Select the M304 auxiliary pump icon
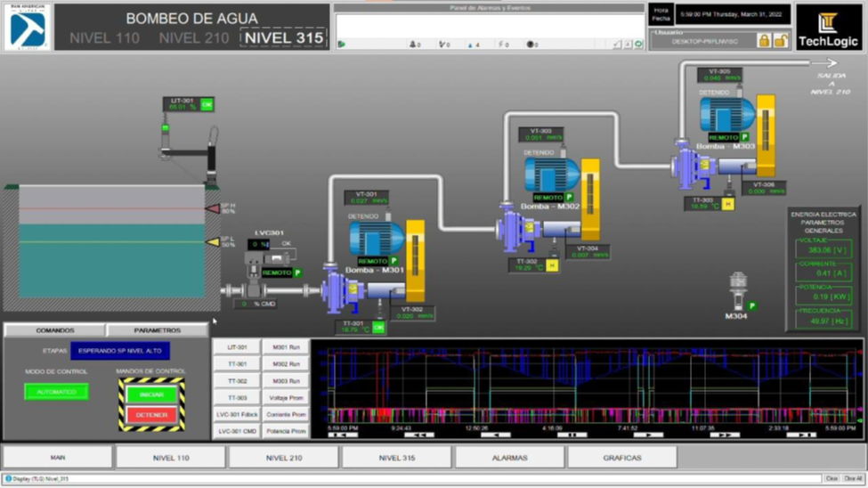This screenshot has width=868, height=488. tap(737, 292)
